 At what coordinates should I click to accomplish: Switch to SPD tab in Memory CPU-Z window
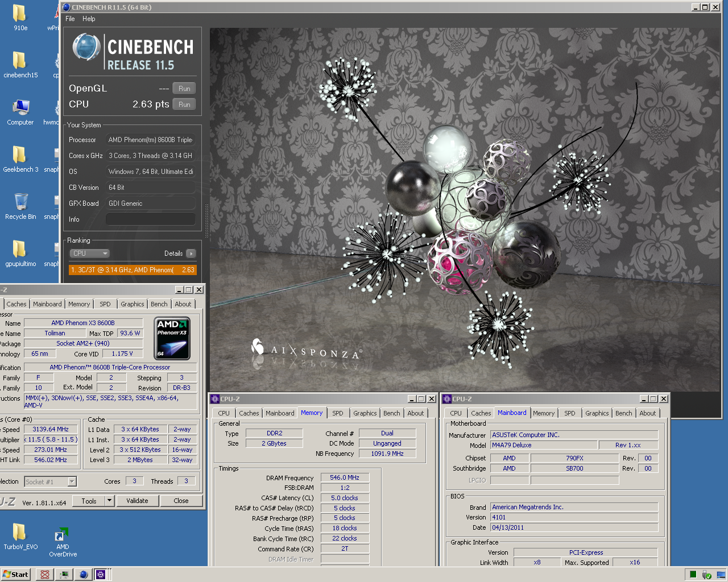coord(337,413)
